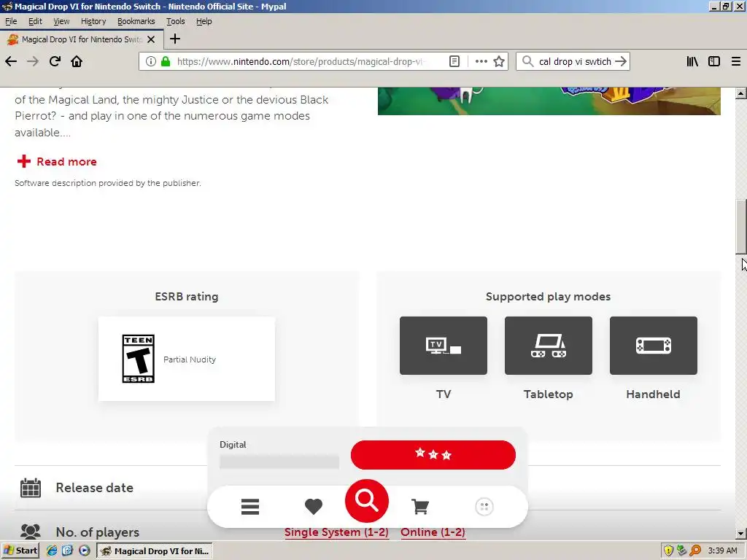Click the 'Supported play modes' heading
Image resolution: width=747 pixels, height=560 pixels.
(548, 297)
